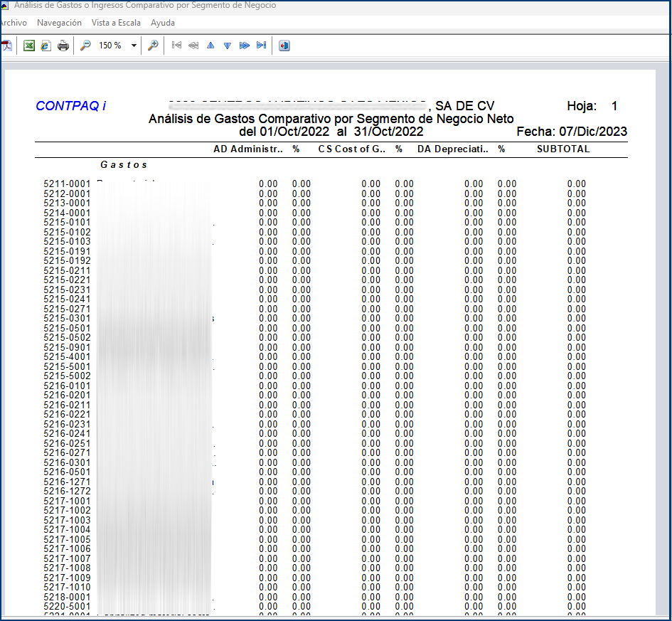Select account code 5217-1005

coord(68,540)
